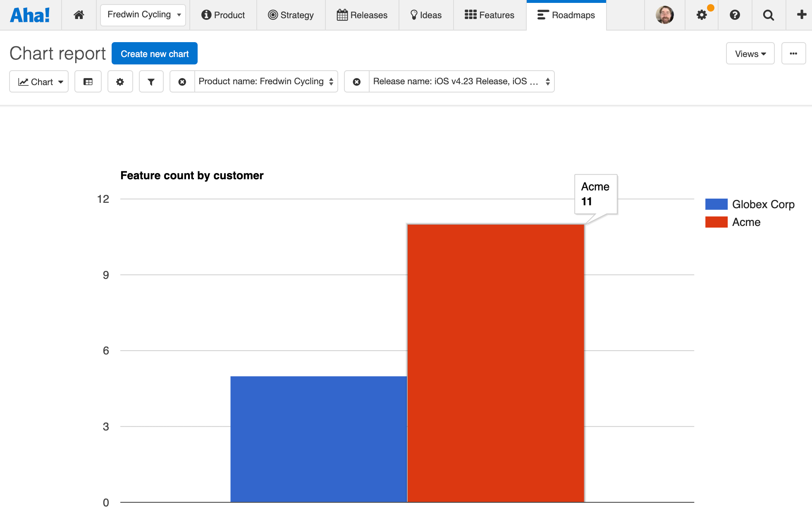Remove the Release name filter
Screen dimensions: 812x513
pos(357,82)
